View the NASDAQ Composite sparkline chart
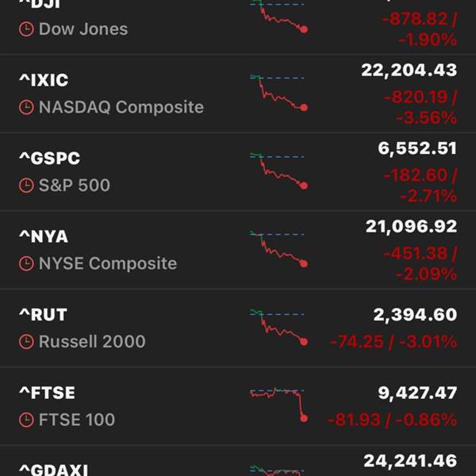The width and height of the screenshot is (476, 476). click(278, 93)
